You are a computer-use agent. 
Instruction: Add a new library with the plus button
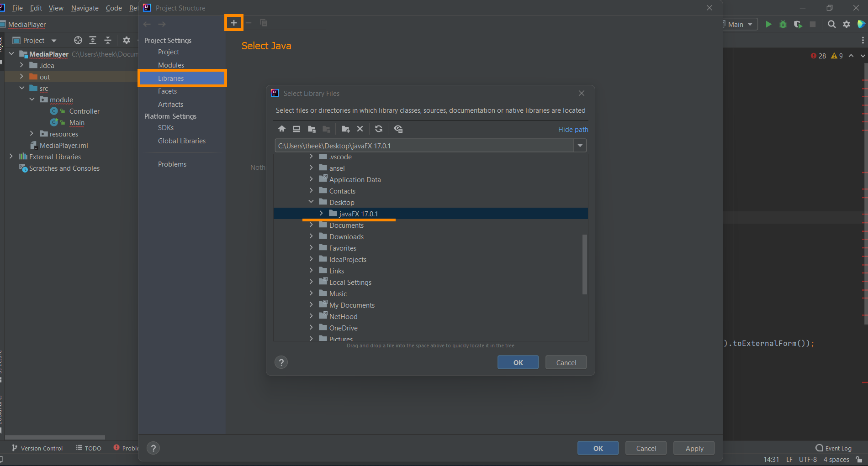(233, 23)
